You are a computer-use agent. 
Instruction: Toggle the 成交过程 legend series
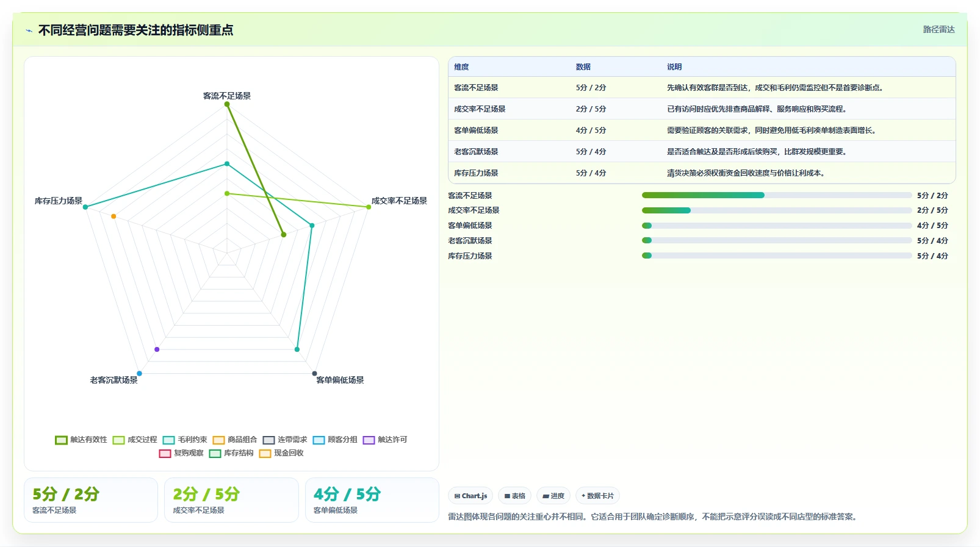click(134, 440)
